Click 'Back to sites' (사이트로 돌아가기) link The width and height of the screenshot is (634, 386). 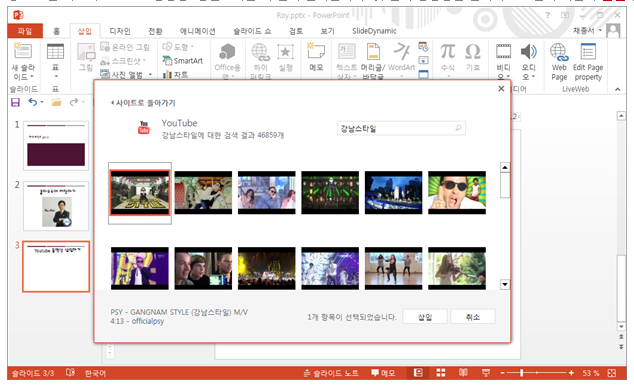pos(143,103)
